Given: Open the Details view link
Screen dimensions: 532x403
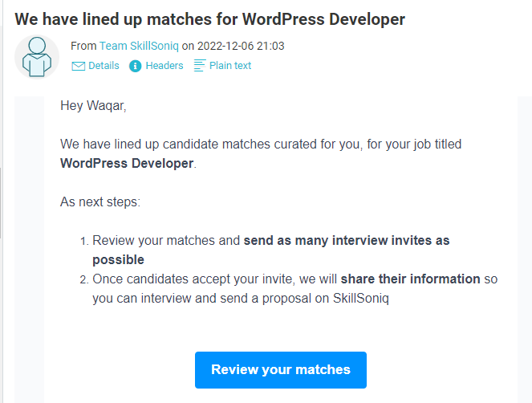Looking at the screenshot, I should (104, 66).
